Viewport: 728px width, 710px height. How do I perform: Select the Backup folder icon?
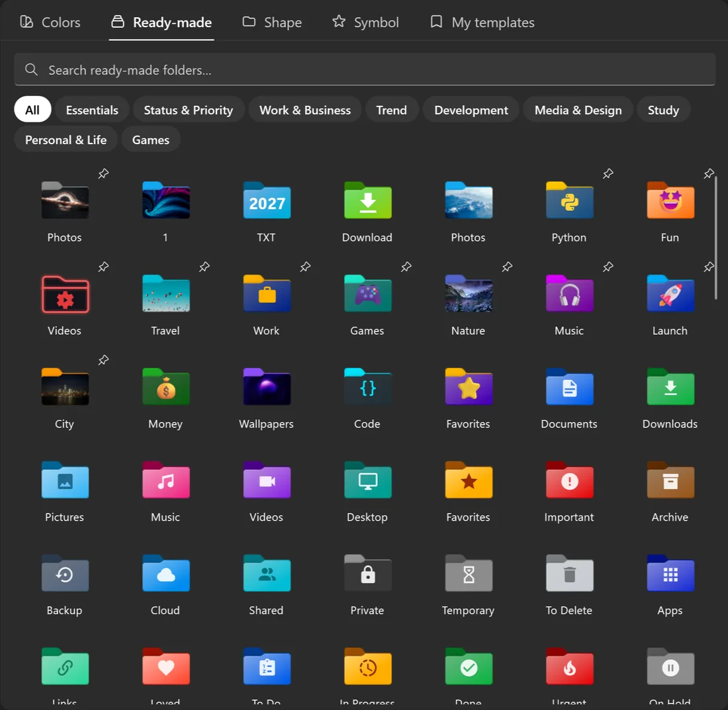65,574
